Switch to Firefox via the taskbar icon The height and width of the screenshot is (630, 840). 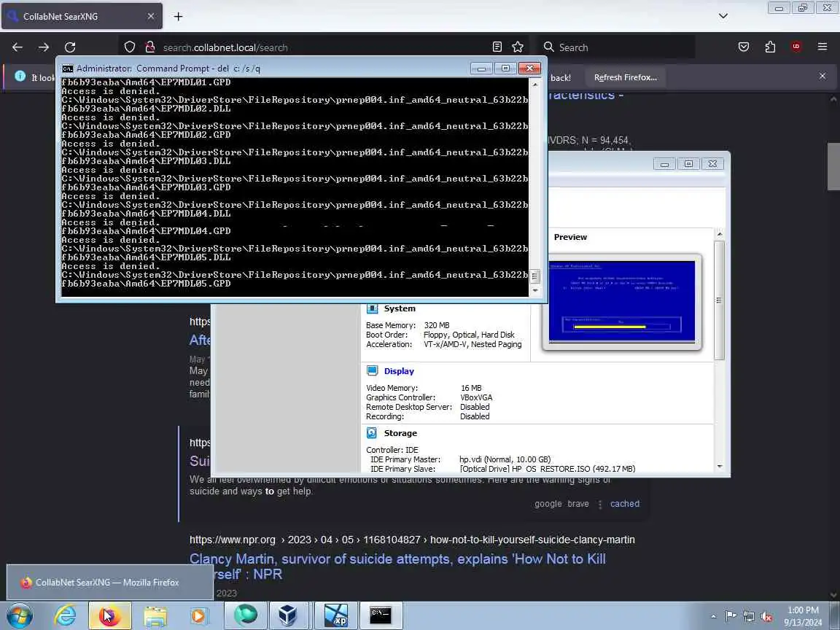click(x=110, y=615)
